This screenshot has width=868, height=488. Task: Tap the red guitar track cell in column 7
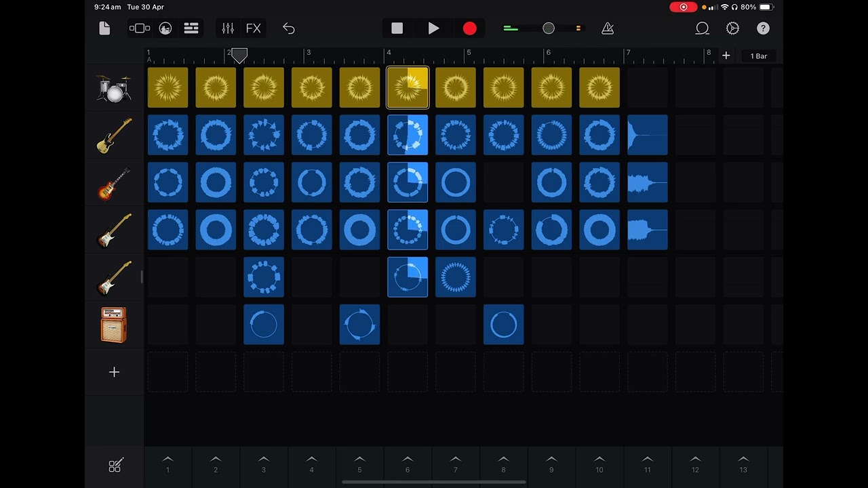tap(456, 182)
